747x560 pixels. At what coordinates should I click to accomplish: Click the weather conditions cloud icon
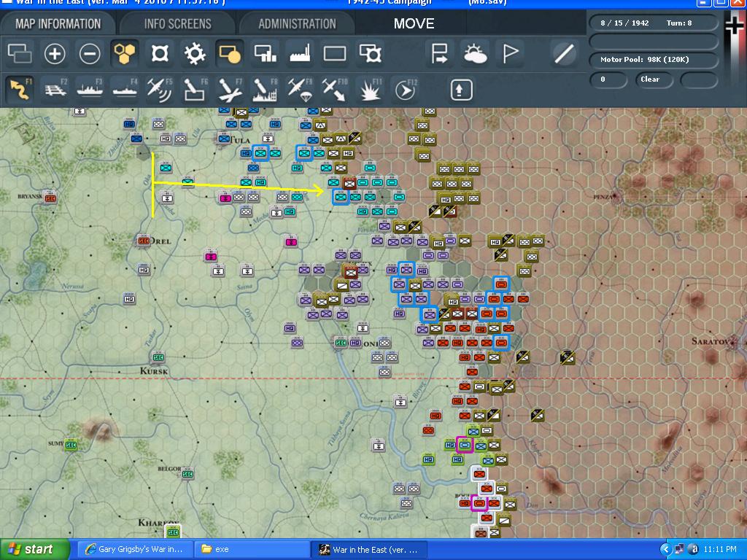[475, 54]
